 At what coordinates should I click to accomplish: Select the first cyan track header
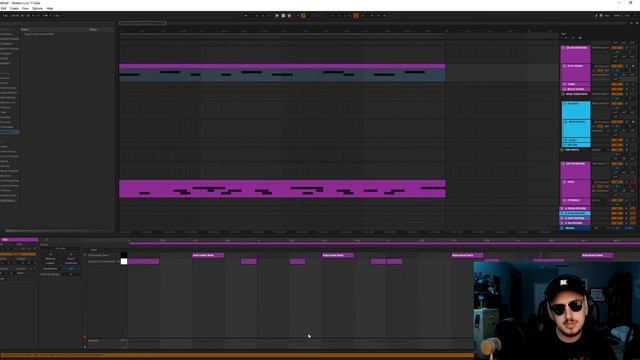tap(576, 110)
